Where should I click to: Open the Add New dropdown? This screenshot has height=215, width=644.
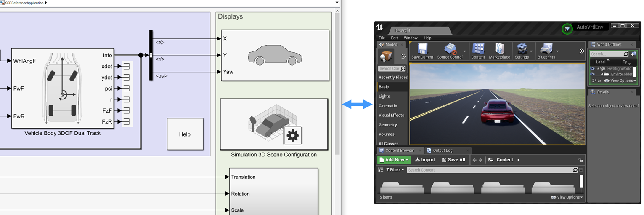coord(394,160)
